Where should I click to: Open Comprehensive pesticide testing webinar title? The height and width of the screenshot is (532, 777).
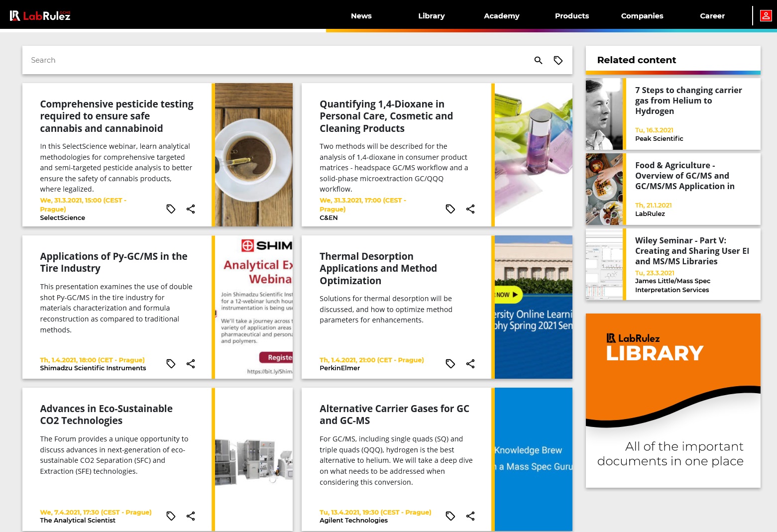click(116, 116)
